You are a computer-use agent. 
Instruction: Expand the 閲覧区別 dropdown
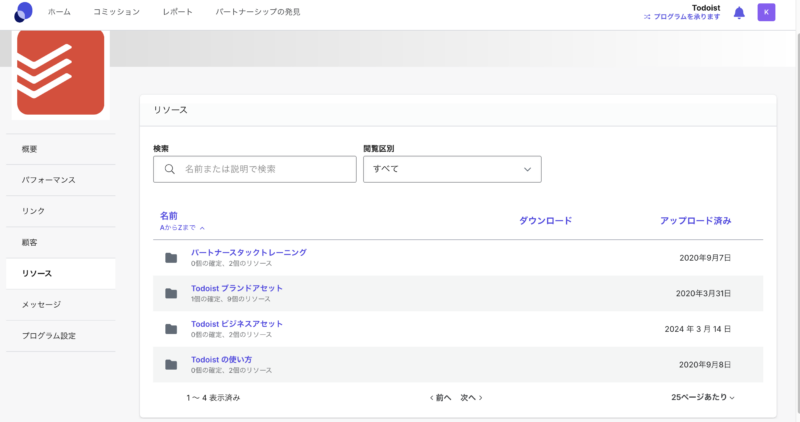[451, 169]
